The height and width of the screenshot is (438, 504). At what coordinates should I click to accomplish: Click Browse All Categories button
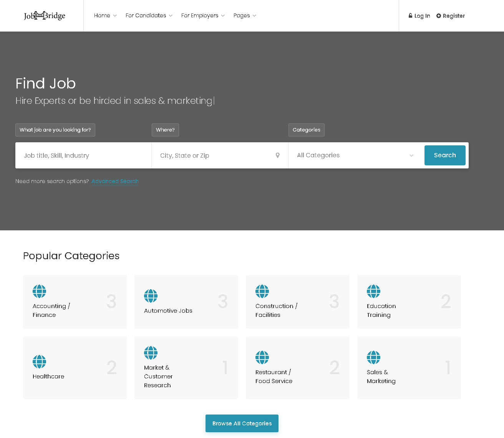click(242, 423)
